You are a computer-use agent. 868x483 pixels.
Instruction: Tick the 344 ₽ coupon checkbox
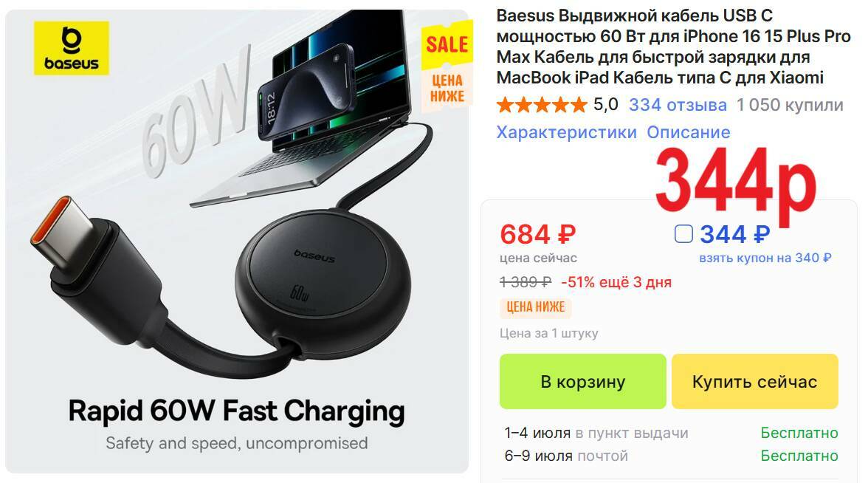[x=683, y=233]
